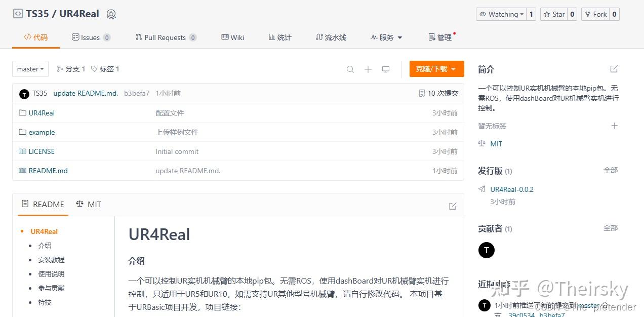The width and height of the screenshot is (644, 317).
Task: Expand the master branch selector
Action: pos(30,69)
